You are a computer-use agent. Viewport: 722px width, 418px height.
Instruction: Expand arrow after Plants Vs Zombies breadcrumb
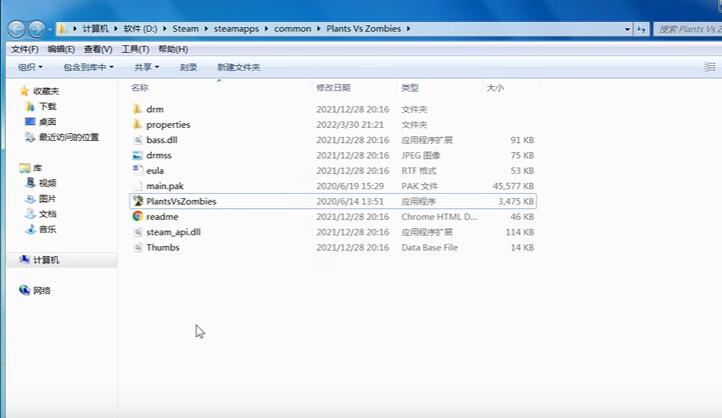tap(408, 29)
